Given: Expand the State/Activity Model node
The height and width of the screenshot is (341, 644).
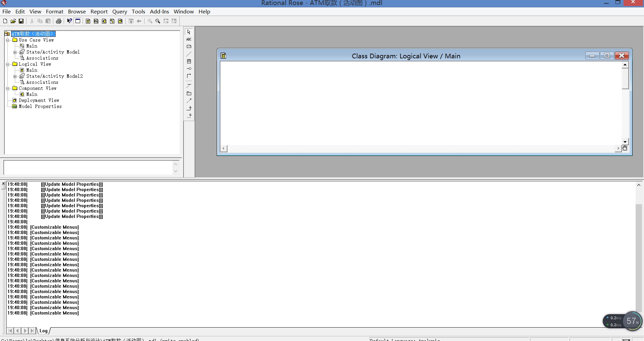Looking at the screenshot, I should 15,52.
